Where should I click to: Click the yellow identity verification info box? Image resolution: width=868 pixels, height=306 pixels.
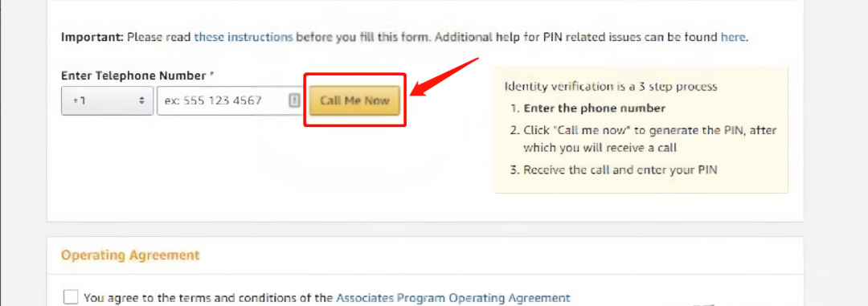click(x=641, y=129)
